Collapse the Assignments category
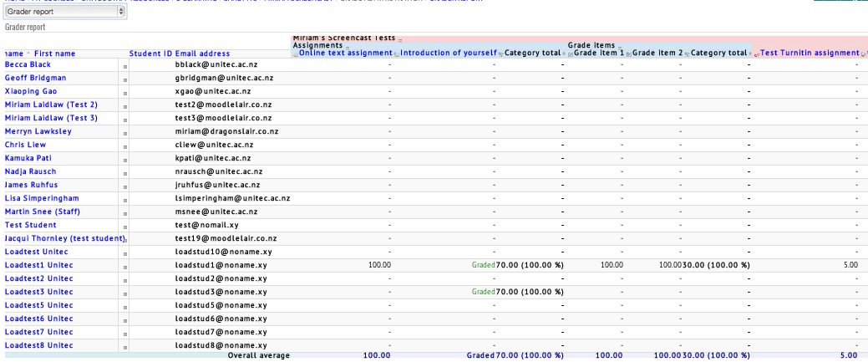868x362 pixels. [348, 46]
